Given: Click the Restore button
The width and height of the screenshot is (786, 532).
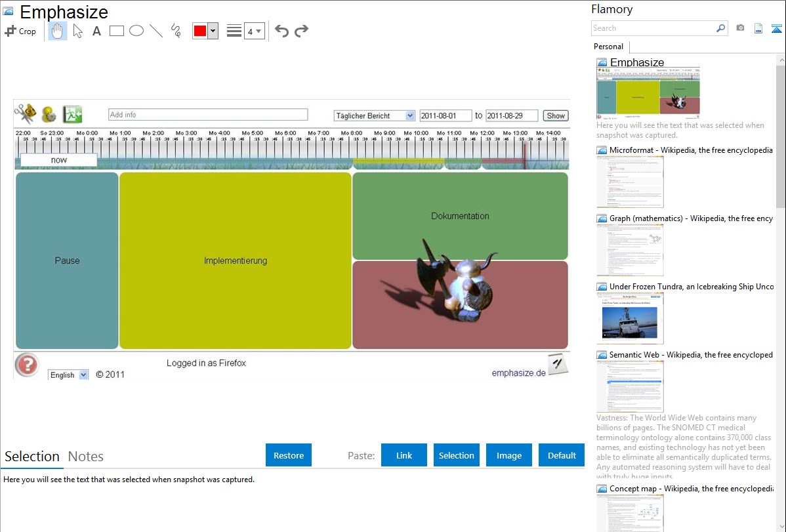Looking at the screenshot, I should (x=289, y=455).
